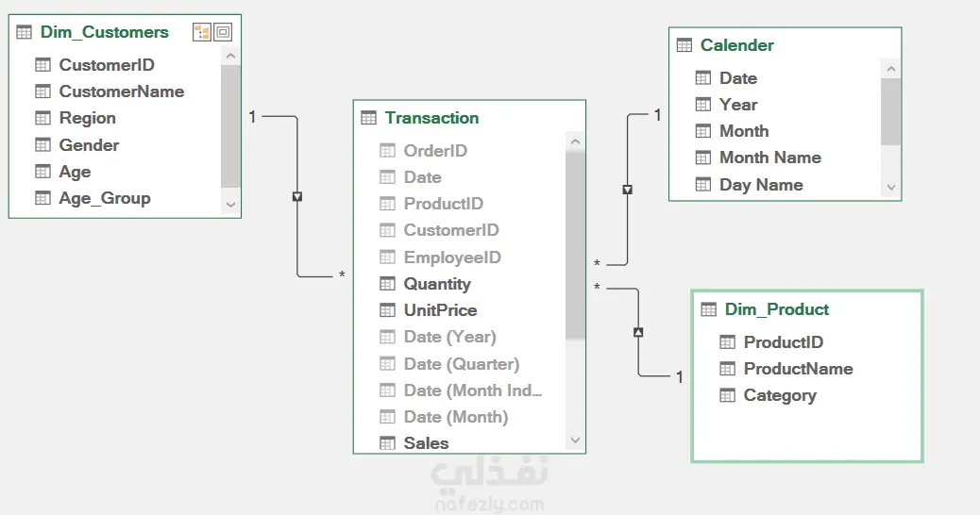Select the Dim_Product relationship arrow marker

click(638, 332)
